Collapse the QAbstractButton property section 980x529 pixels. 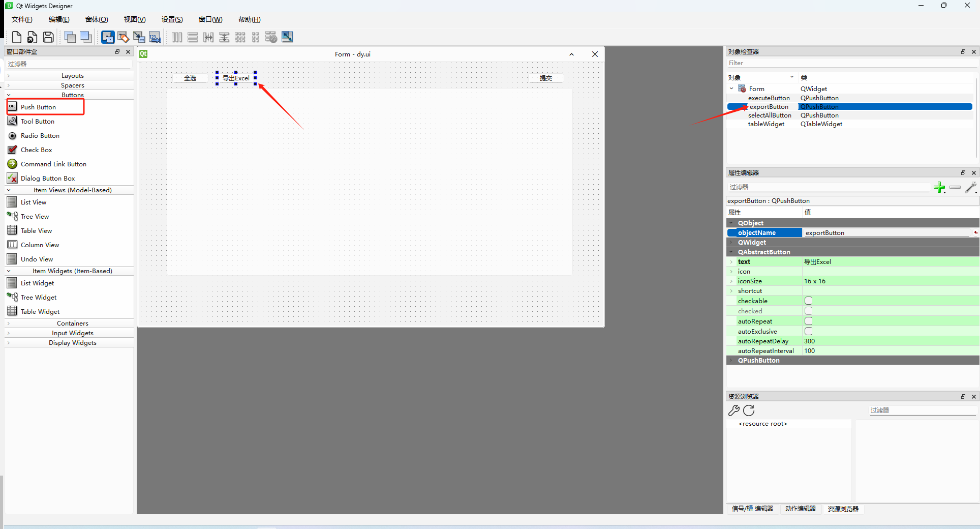click(x=731, y=252)
